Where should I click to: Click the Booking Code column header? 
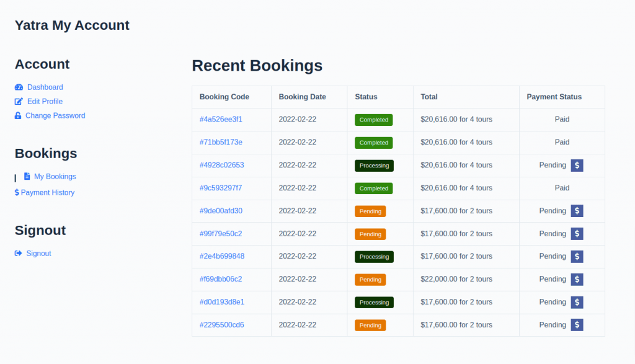pyautogui.click(x=224, y=97)
